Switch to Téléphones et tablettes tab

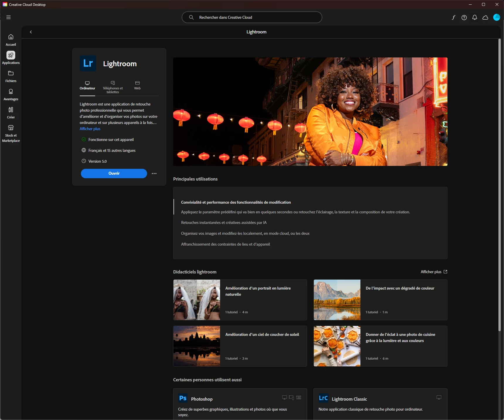pyautogui.click(x=113, y=87)
